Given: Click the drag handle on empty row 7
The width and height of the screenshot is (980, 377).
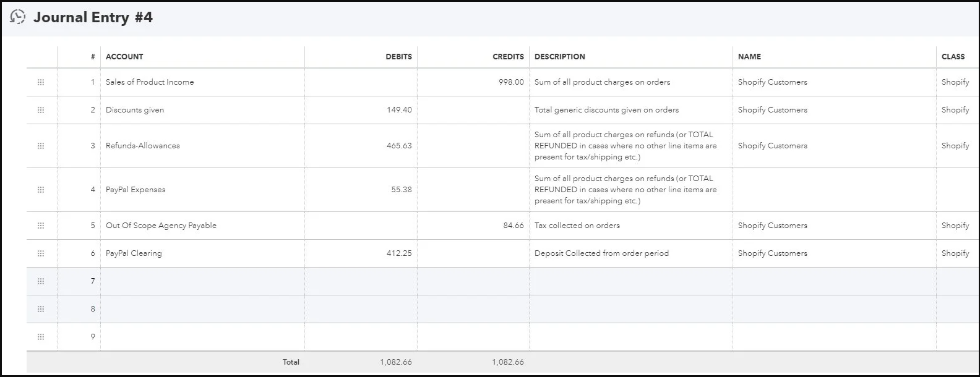Looking at the screenshot, I should point(41,281).
